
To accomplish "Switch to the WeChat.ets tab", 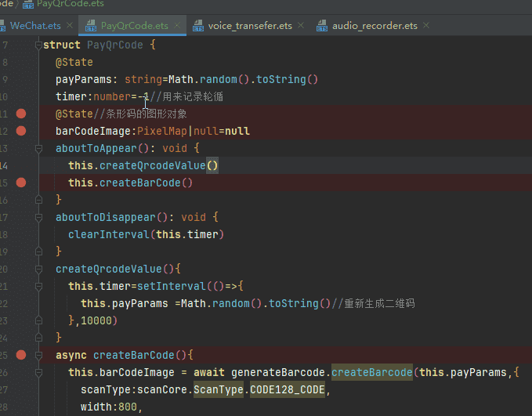I will pyautogui.click(x=35, y=26).
